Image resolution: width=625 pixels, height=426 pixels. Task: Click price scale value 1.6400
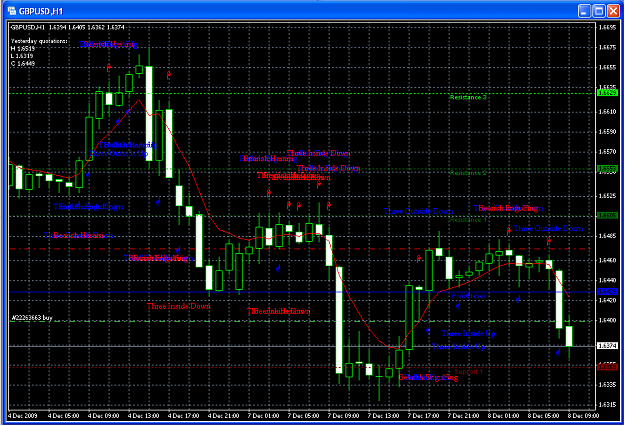[607, 320]
